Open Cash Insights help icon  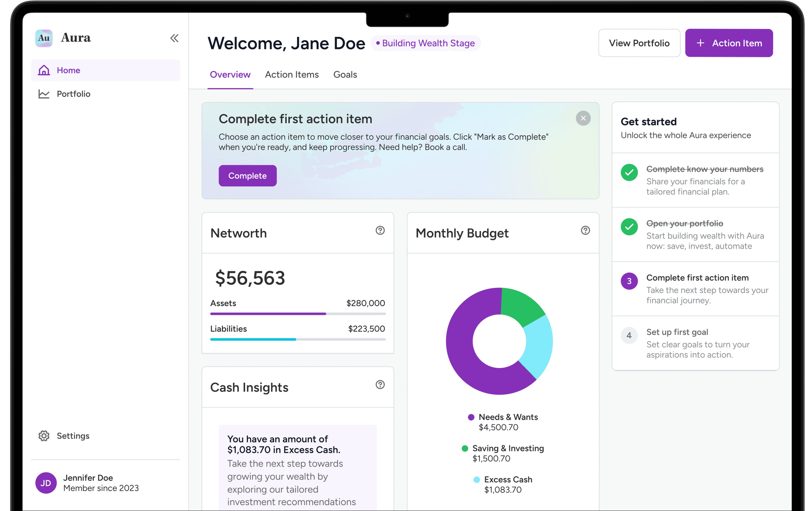point(380,385)
